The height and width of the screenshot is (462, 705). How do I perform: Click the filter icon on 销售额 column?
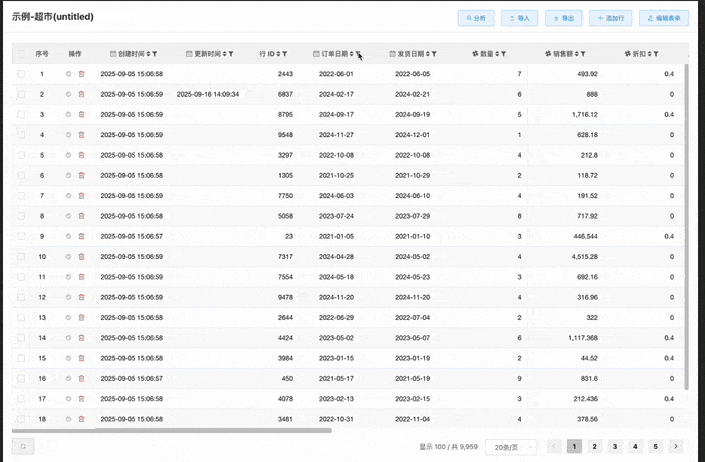coord(583,53)
